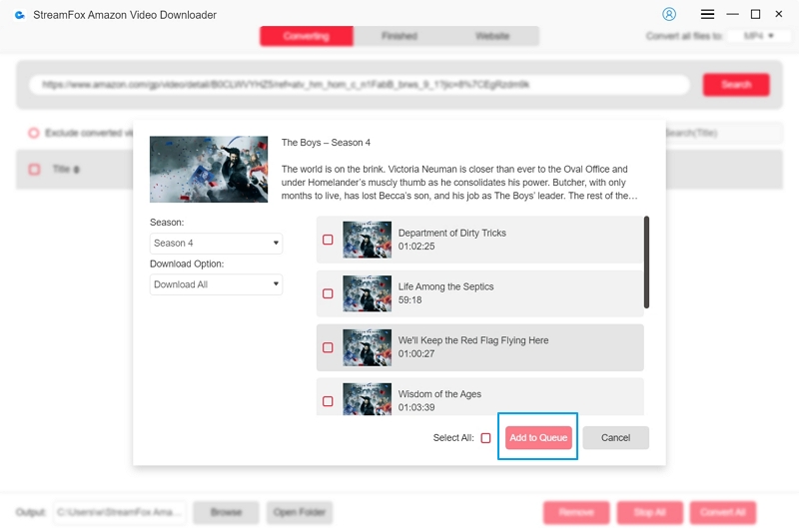The height and width of the screenshot is (532, 799).
Task: Click the Add to Queue button
Action: point(538,438)
